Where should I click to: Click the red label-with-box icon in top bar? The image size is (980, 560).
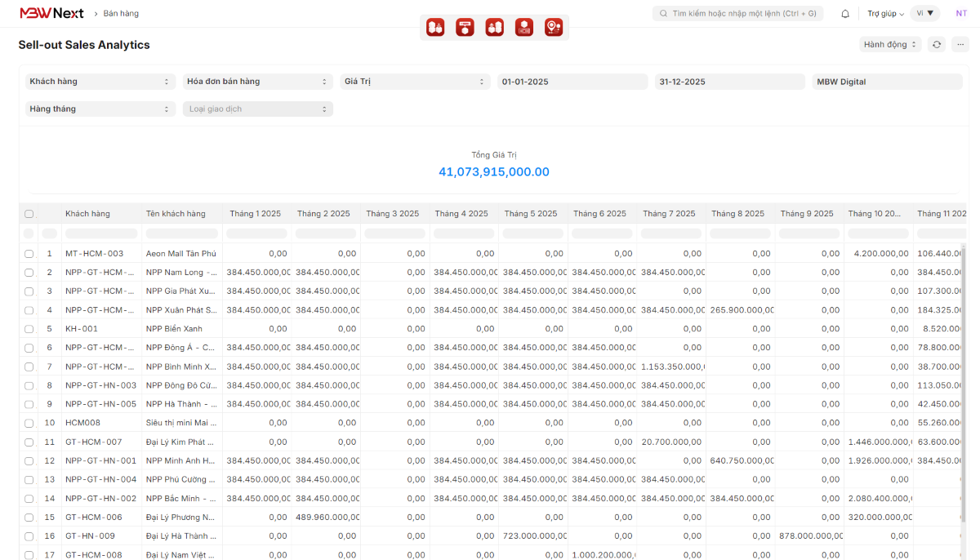point(465,28)
